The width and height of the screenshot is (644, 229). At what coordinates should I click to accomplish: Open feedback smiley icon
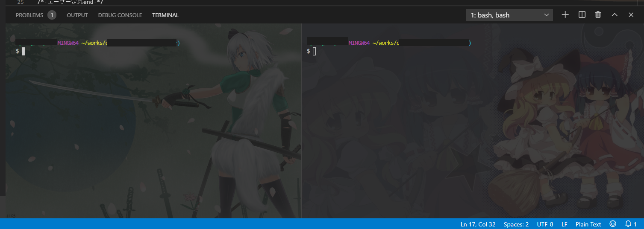613,223
